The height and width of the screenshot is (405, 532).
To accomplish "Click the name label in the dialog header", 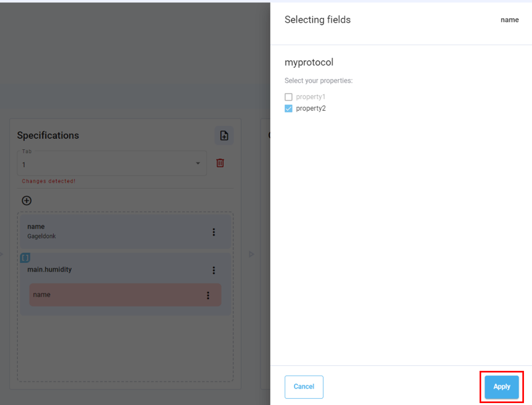I will coord(509,20).
